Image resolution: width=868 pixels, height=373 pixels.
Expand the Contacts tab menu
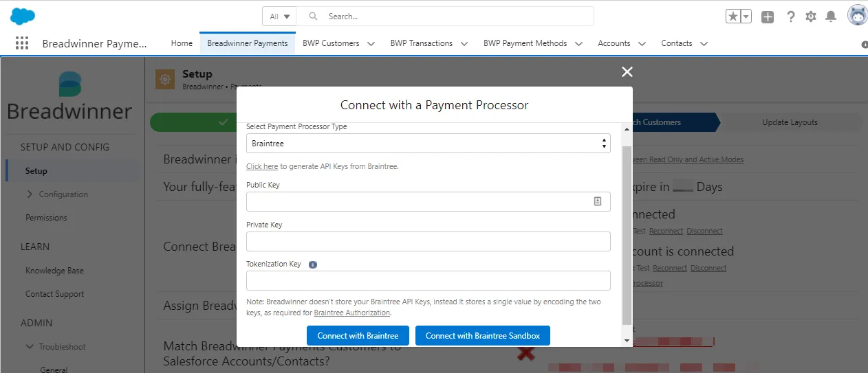(x=704, y=43)
